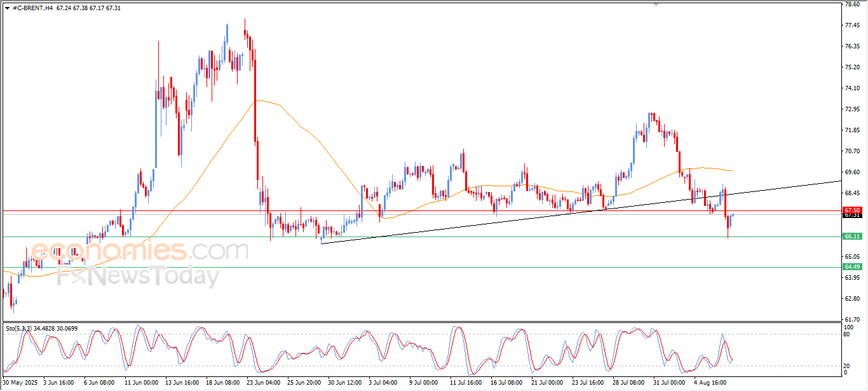The height and width of the screenshot is (391, 868).
Task: Click the 70.70 price axis label
Action: coord(851,151)
